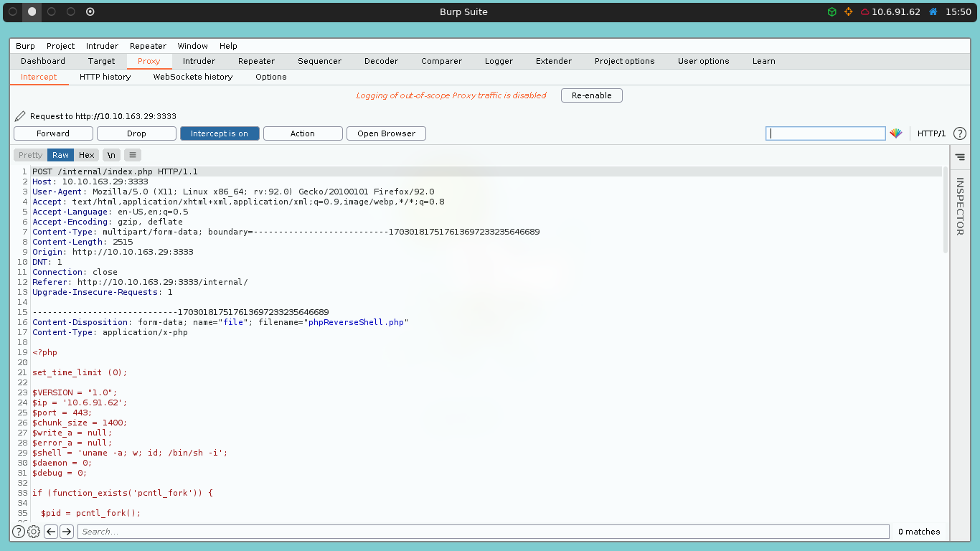Switch to the Logger tab

point(499,61)
